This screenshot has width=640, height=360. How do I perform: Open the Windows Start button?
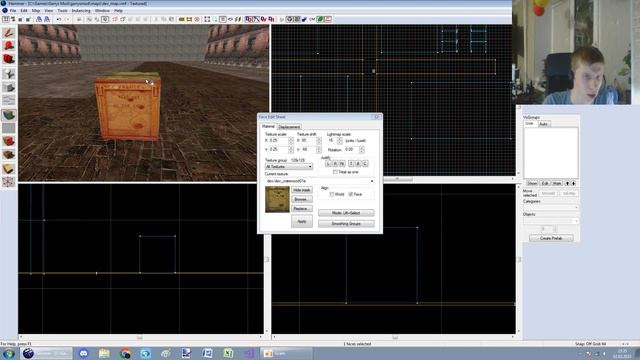point(9,353)
